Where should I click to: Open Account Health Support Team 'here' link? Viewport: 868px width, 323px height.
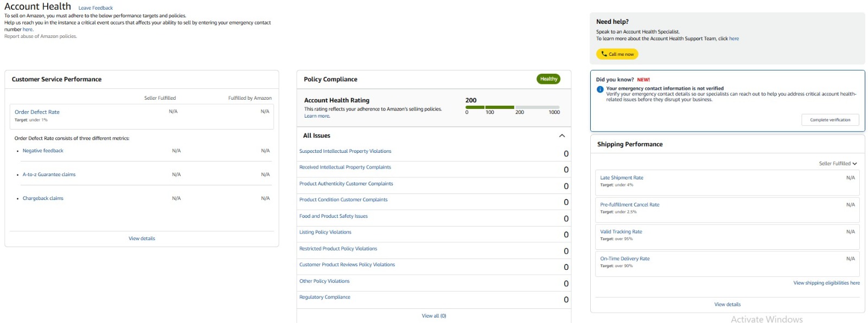(734, 38)
